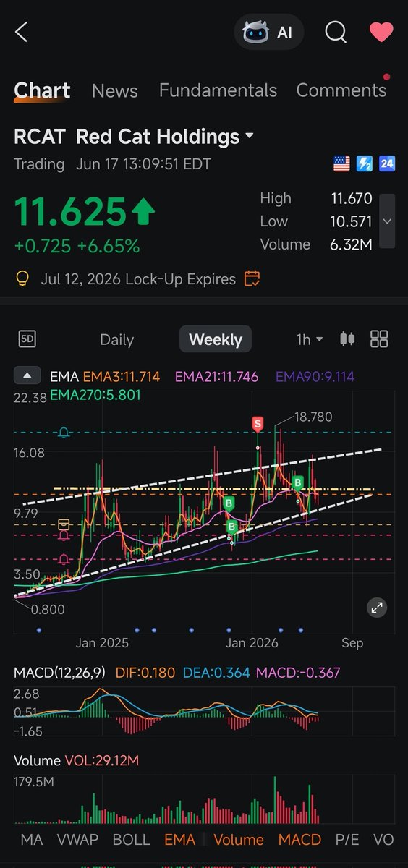
Task: Expand chart to fullscreen
Action: (x=377, y=608)
